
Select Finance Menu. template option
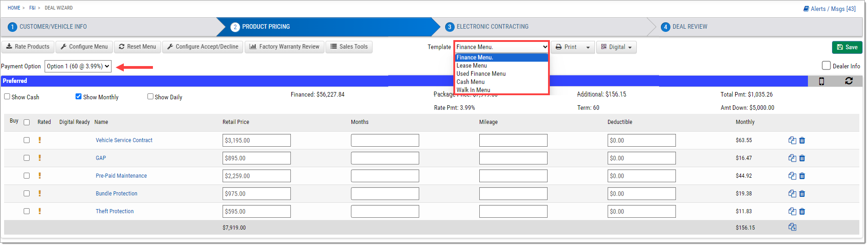click(502, 57)
